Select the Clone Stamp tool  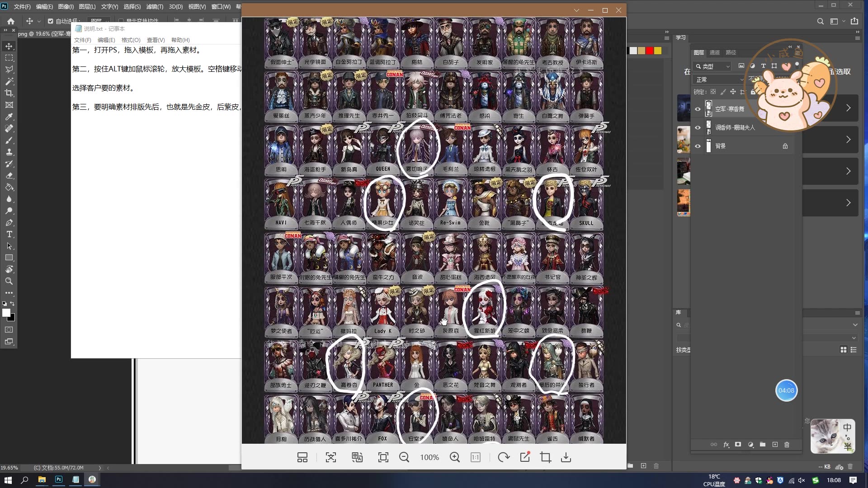point(9,152)
